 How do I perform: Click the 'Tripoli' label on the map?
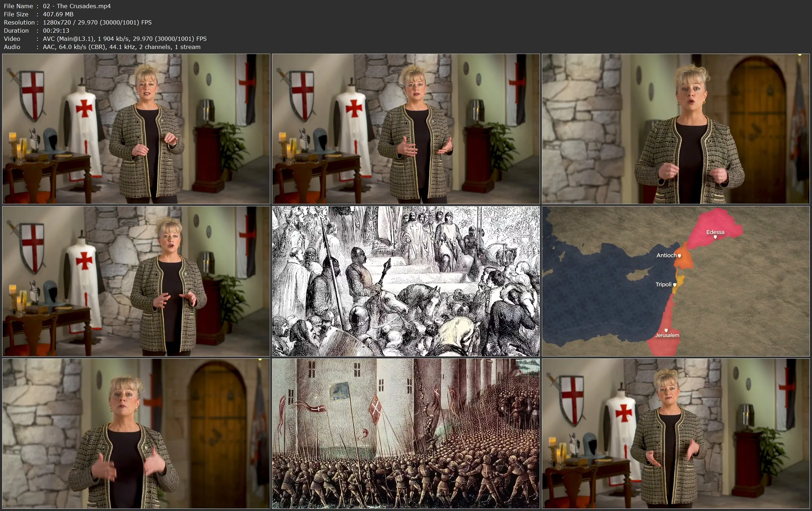(x=663, y=284)
